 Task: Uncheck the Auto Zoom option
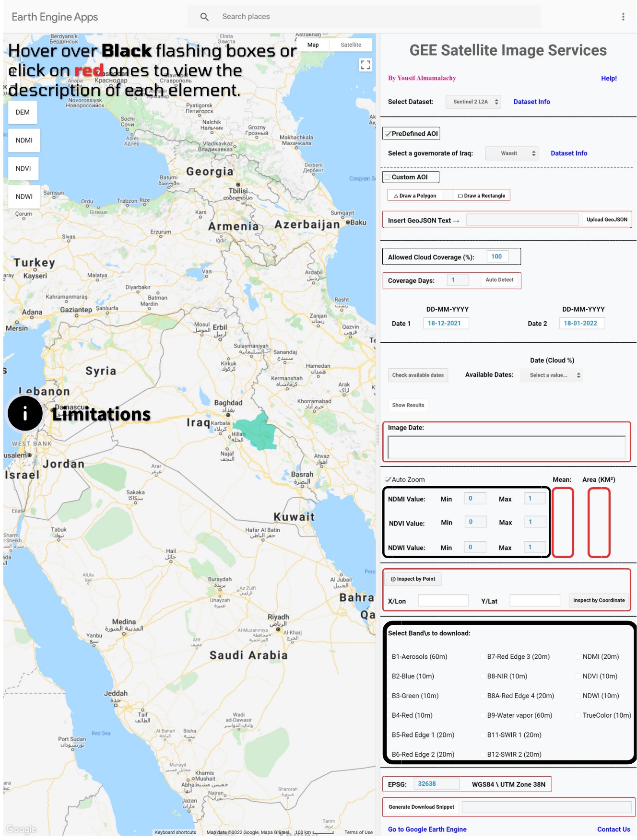click(x=388, y=479)
